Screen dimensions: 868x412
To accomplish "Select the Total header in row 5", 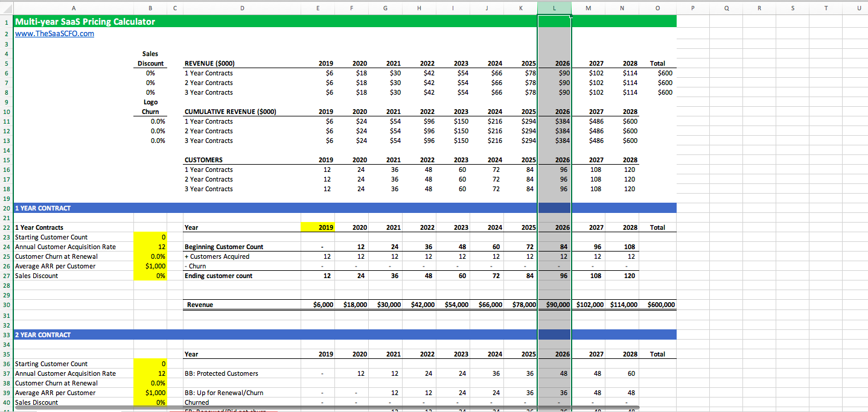I will [x=657, y=63].
